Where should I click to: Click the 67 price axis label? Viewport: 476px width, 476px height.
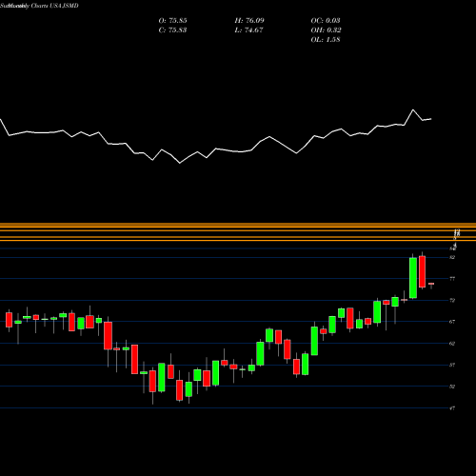click(x=452, y=322)
